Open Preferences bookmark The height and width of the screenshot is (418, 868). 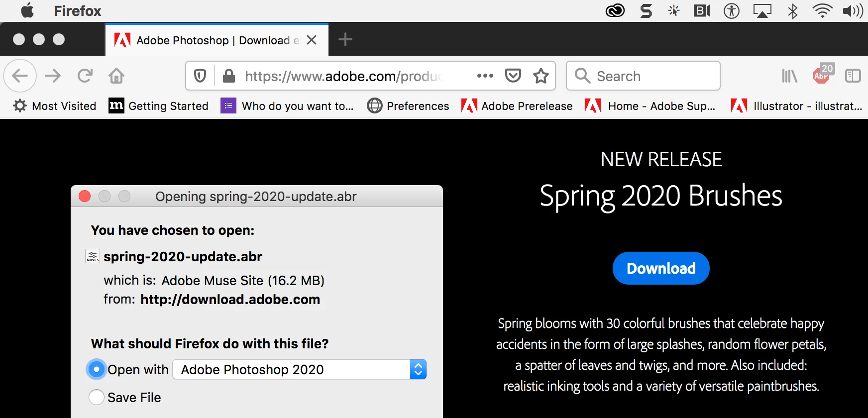[x=408, y=106]
